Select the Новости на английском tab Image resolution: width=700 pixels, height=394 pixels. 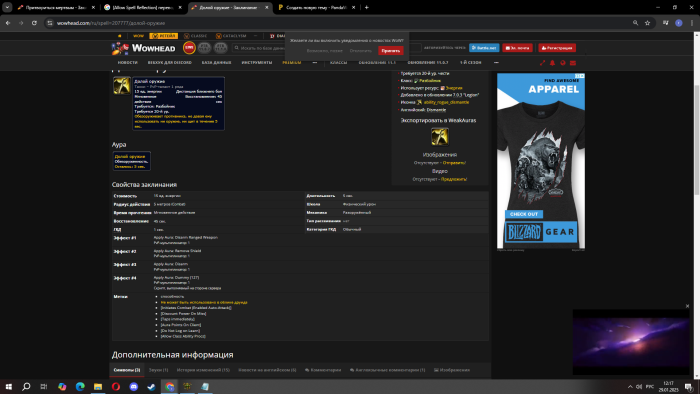click(x=267, y=370)
